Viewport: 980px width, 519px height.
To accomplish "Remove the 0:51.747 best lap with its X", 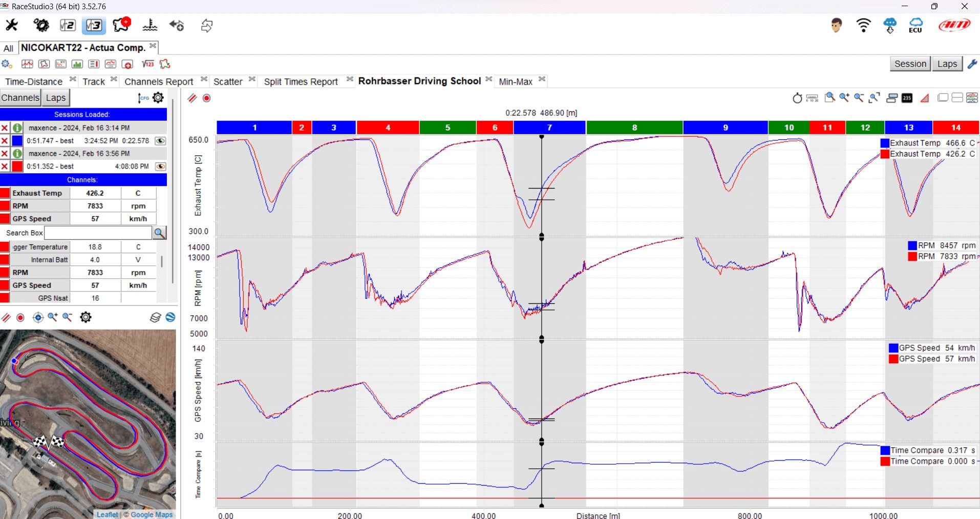I will pyautogui.click(x=5, y=140).
